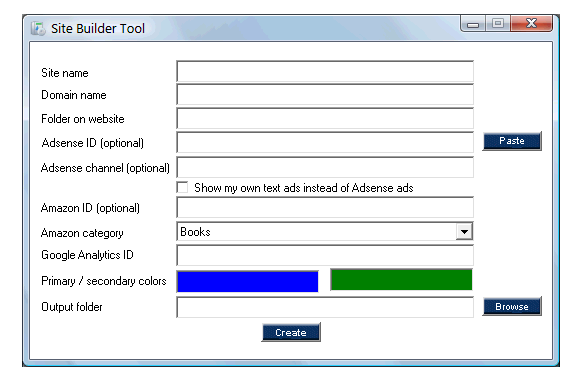
Task: Click the Adsense ID input field
Action: (x=325, y=142)
